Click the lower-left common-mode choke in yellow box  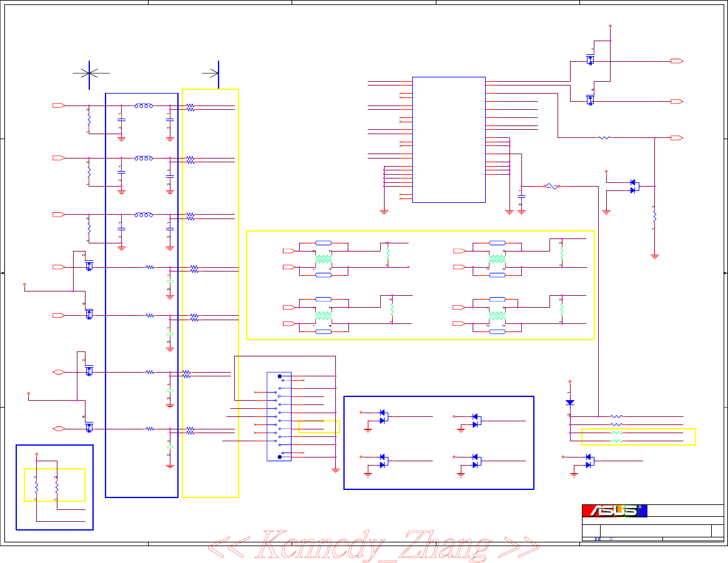point(323,316)
